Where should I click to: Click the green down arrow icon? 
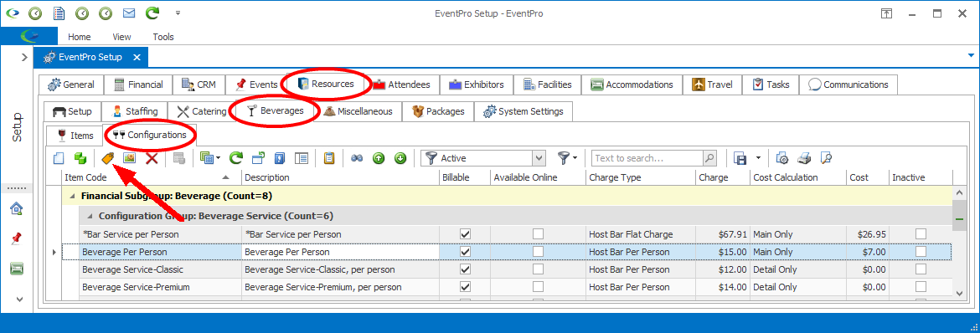click(400, 159)
